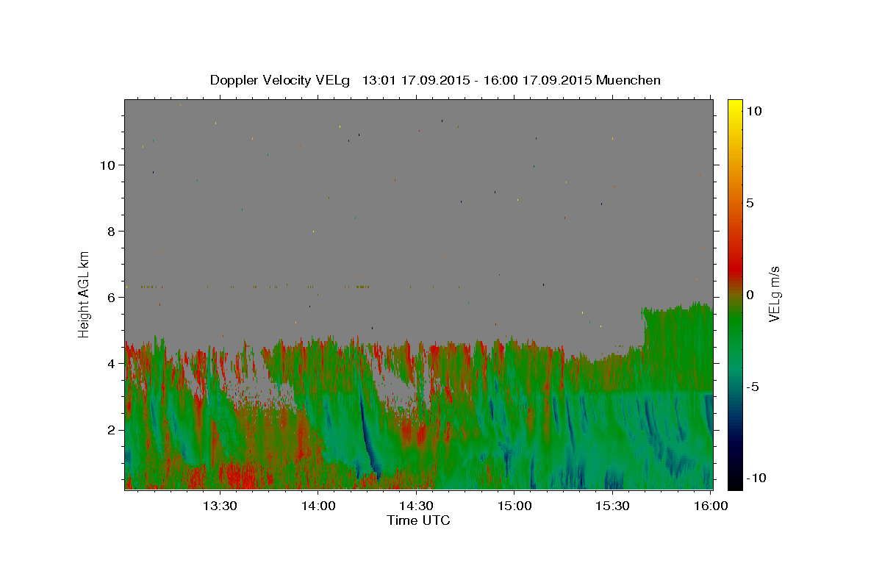Screen dimensions: 882x588
Task: Click the 15:00 time tick label
Action: point(514,506)
